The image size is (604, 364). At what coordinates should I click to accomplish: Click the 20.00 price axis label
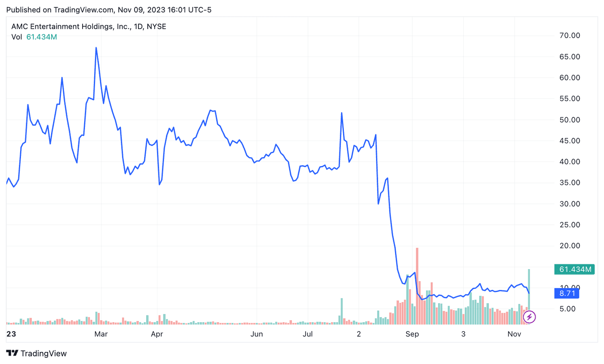coord(570,246)
